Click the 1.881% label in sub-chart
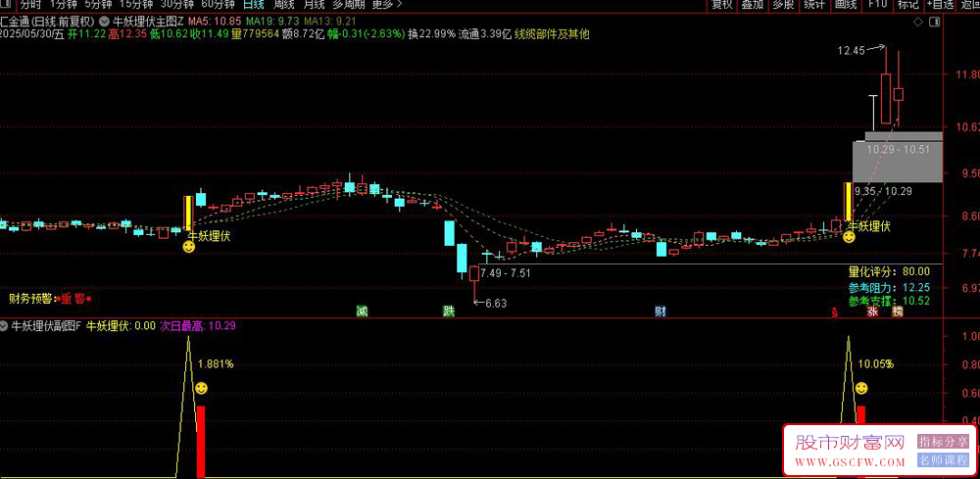Image resolution: width=980 pixels, height=479 pixels. pos(216,364)
